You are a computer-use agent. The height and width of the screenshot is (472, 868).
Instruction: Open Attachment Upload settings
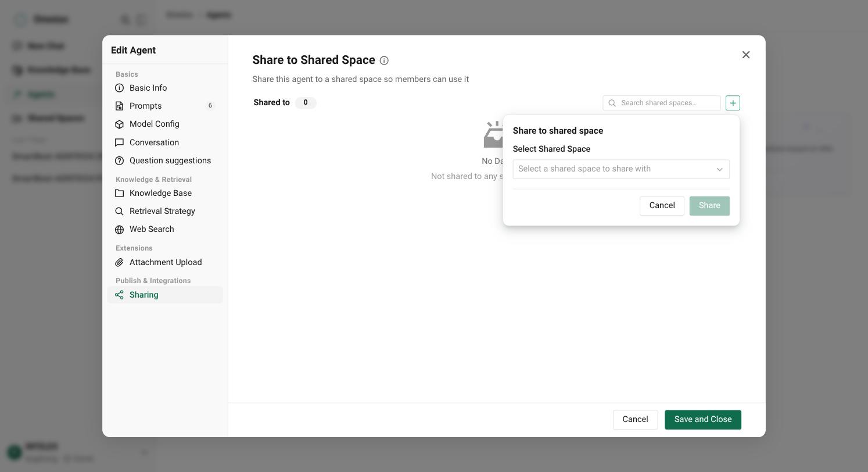click(x=165, y=262)
